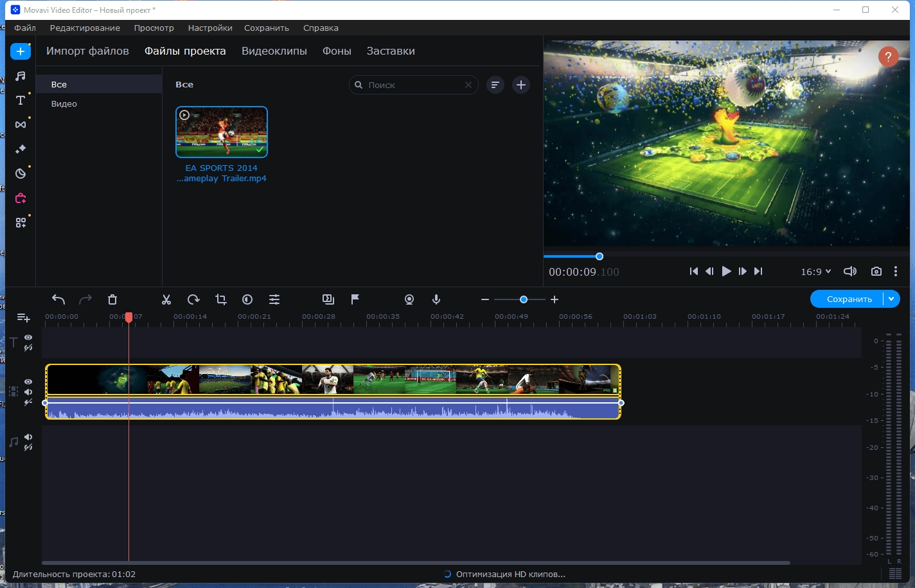Step forward one frame

[742, 272]
